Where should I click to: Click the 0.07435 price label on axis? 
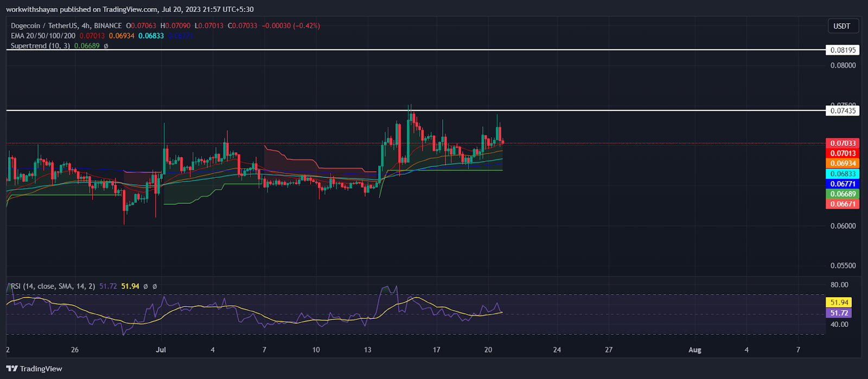coord(843,111)
